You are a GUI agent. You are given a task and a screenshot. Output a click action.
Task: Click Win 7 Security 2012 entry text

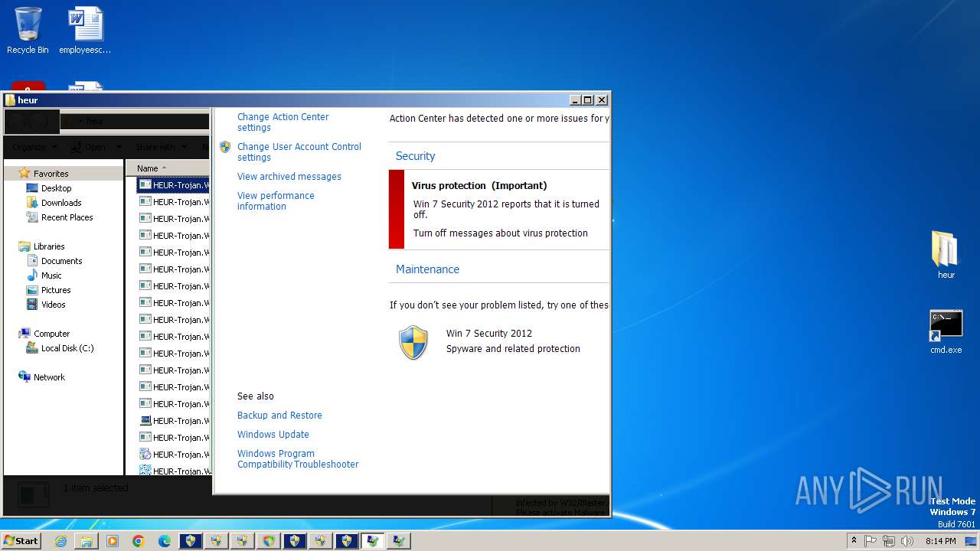tap(489, 334)
